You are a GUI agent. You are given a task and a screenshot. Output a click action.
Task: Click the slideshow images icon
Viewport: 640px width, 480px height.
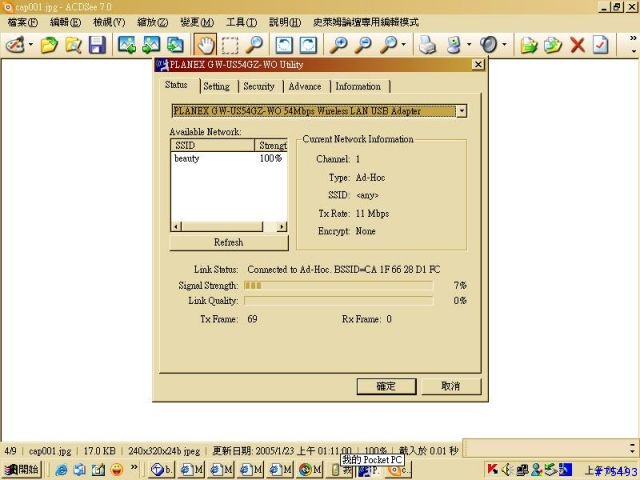[x=176, y=44]
